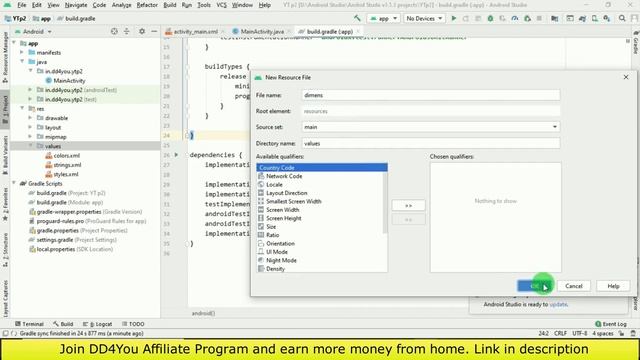Open the app run configuration dropdown

[383, 18]
